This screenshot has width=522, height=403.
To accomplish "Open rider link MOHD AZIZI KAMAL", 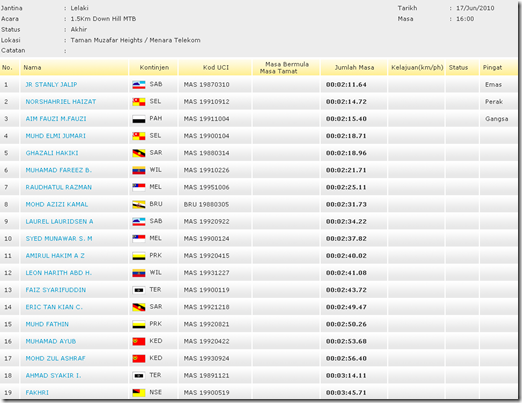I will point(57,204).
